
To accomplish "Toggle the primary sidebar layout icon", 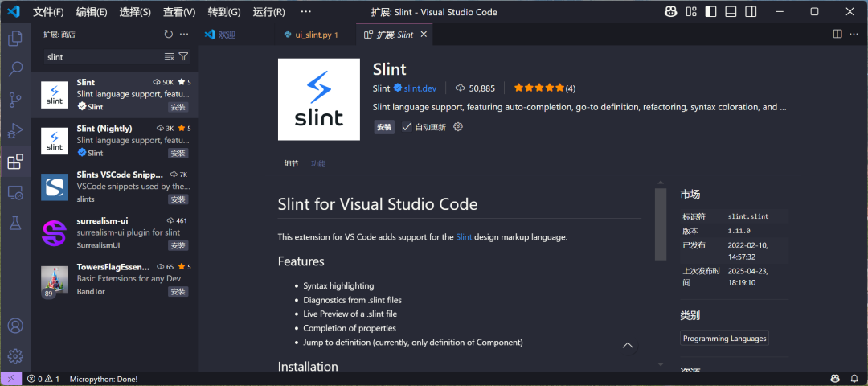I will click(710, 11).
